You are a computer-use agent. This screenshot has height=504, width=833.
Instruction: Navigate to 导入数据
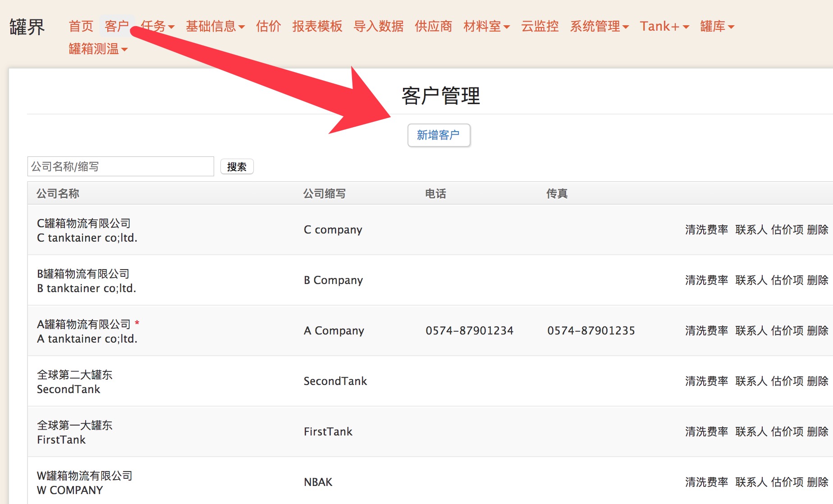pos(379,27)
